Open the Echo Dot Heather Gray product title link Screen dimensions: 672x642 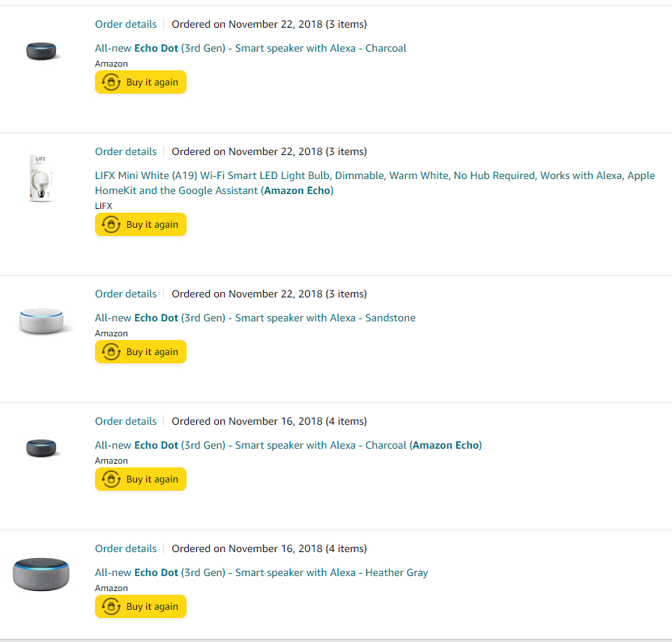261,572
